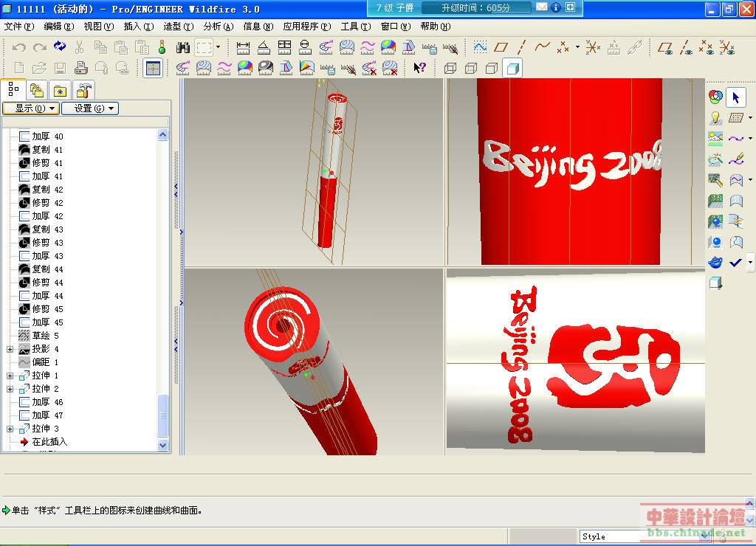
Task: Switch to wireframe display mode
Action: coord(450,68)
